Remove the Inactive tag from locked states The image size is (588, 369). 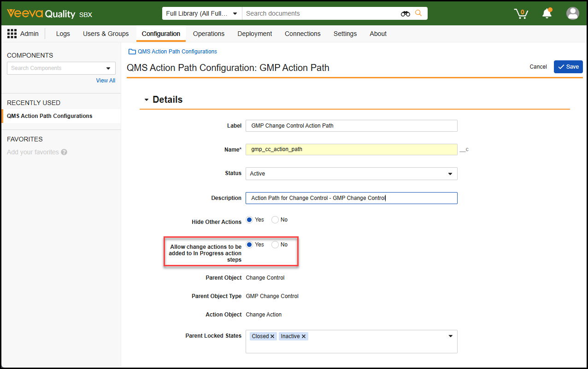304,336
